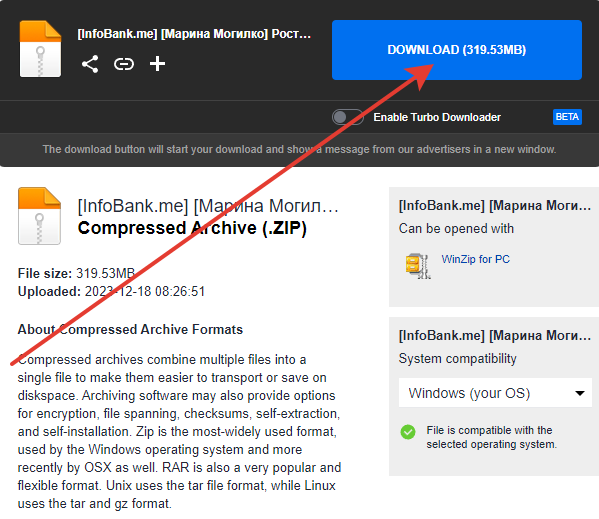The image size is (599, 519).
Task: Open the Windows (your OS) dropdown
Action: pyautogui.click(x=495, y=393)
